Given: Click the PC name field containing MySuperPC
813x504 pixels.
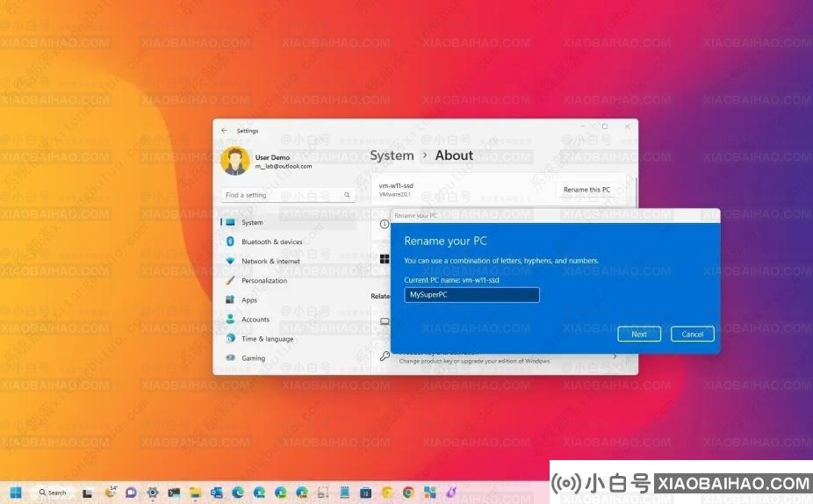Looking at the screenshot, I should 471,295.
